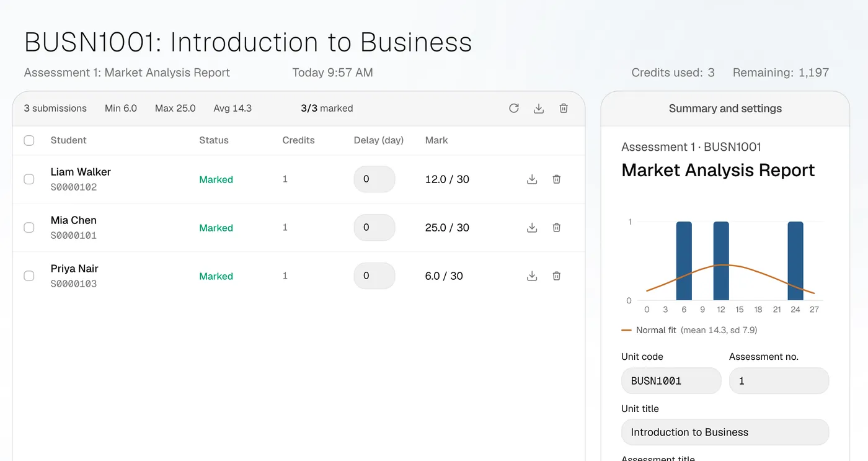This screenshot has height=461, width=868.
Task: Click Mia Chen's delay days field
Action: click(374, 228)
